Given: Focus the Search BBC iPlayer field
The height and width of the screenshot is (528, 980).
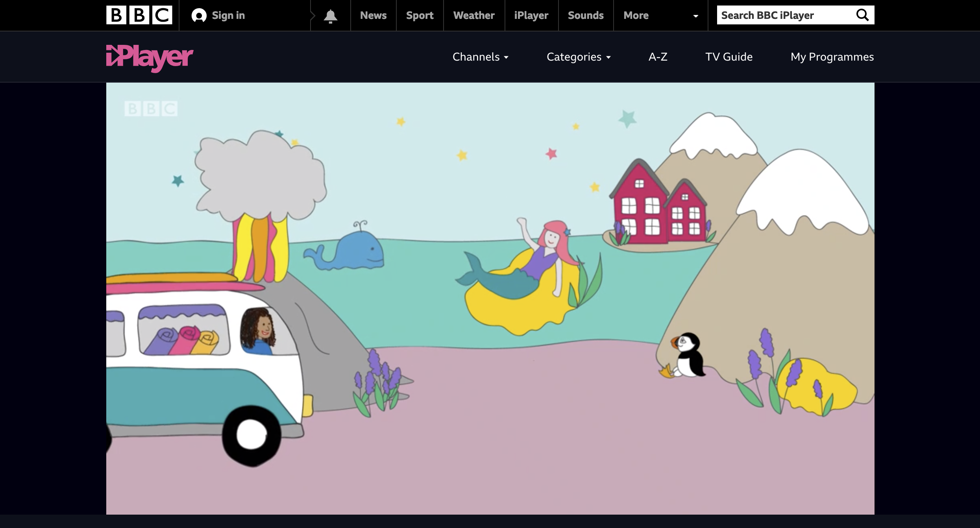Looking at the screenshot, I should (783, 15).
